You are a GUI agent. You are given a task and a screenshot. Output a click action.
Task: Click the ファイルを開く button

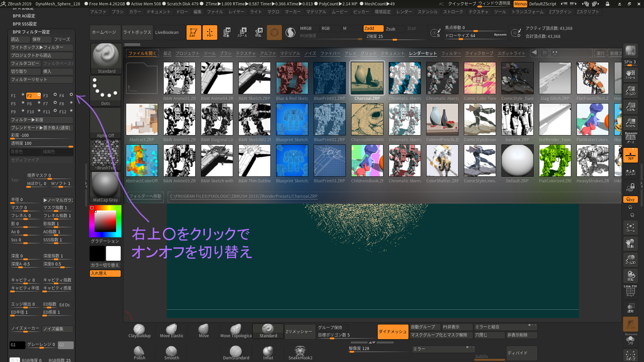(x=143, y=53)
